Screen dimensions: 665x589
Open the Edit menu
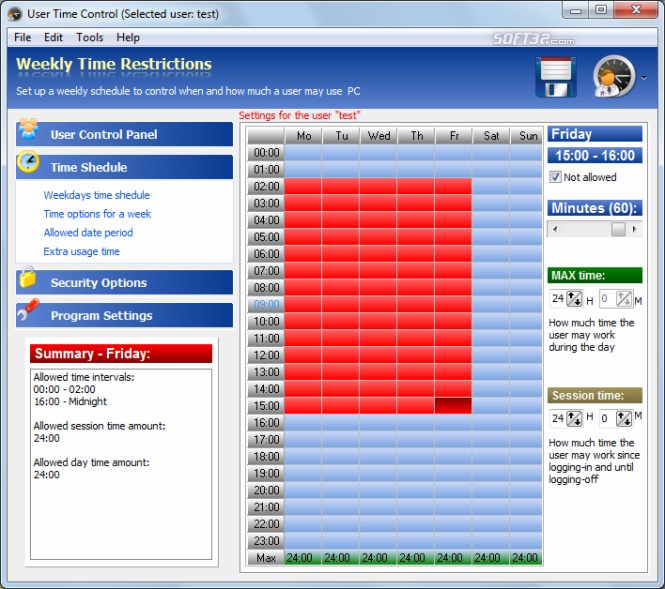click(53, 37)
